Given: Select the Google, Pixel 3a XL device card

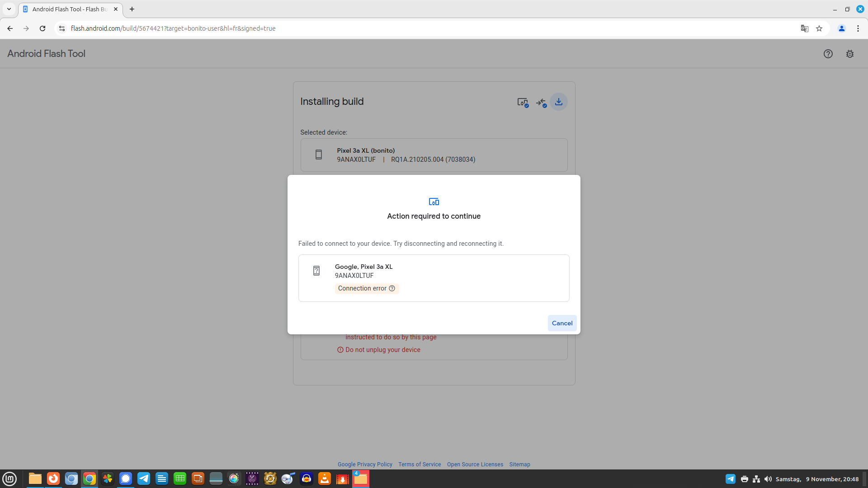Looking at the screenshot, I should pos(434,278).
